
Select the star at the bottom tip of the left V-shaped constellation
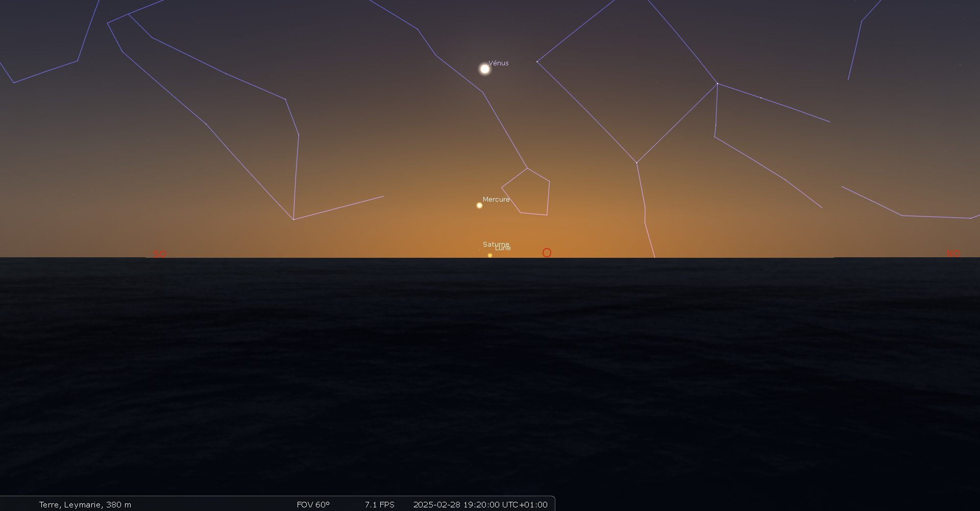(x=293, y=220)
